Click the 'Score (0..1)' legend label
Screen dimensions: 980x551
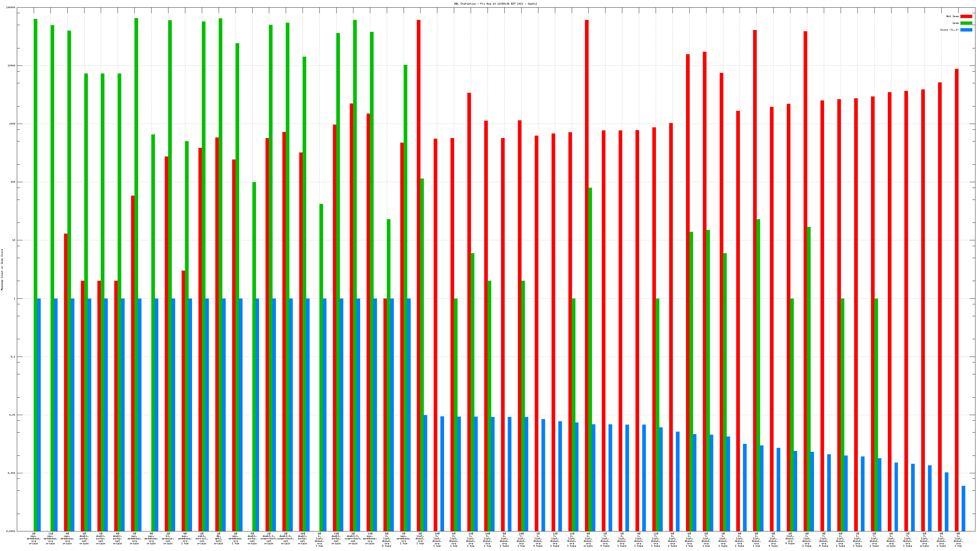(x=949, y=30)
